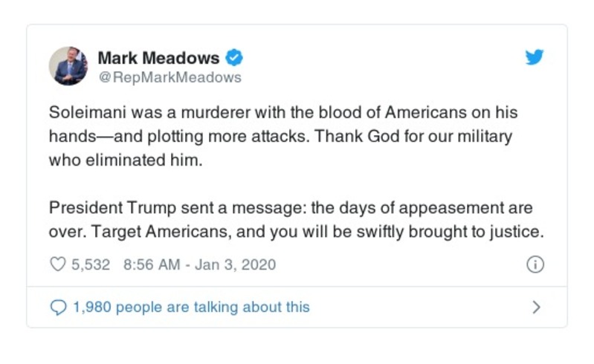Screen dimensions: 594x364
Task: Like the tweet with the heart icon
Action: (x=58, y=264)
